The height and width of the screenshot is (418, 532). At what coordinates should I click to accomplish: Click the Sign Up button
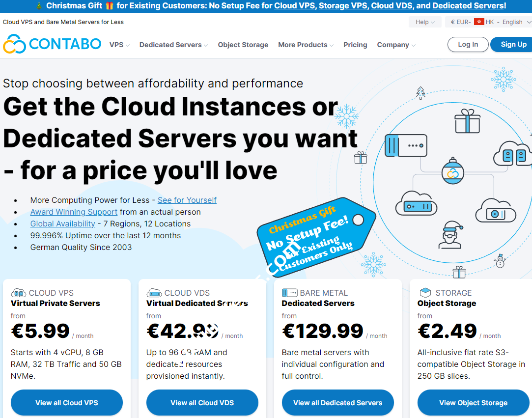pyautogui.click(x=512, y=44)
